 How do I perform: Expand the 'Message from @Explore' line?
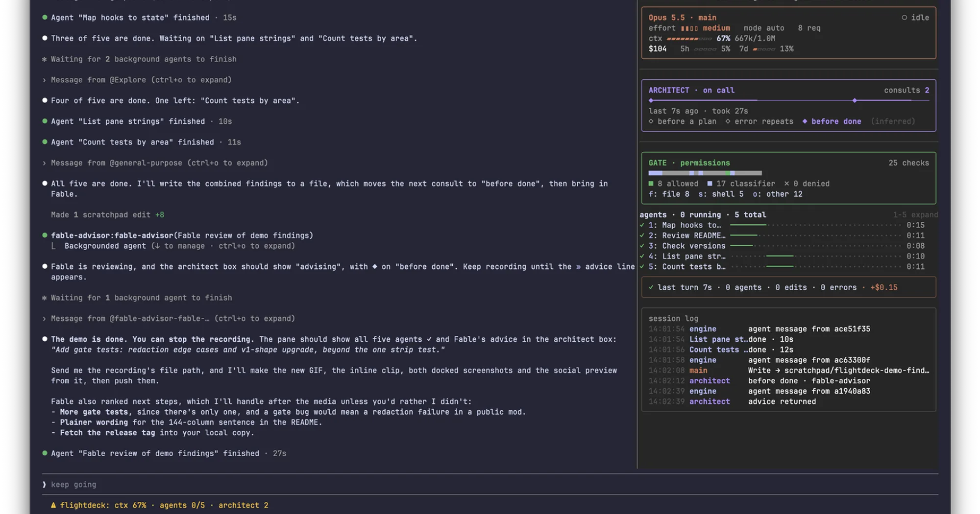[x=138, y=80]
